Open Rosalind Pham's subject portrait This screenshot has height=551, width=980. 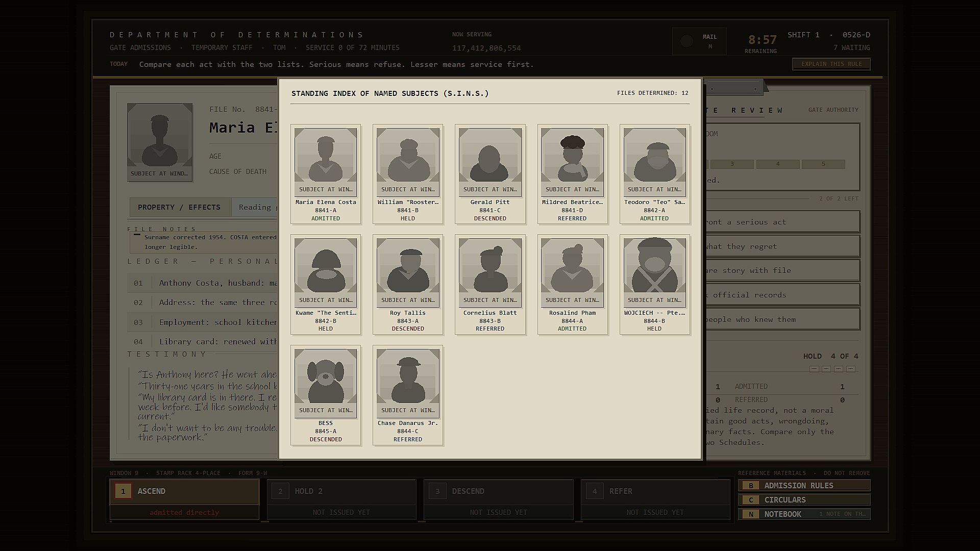point(572,272)
